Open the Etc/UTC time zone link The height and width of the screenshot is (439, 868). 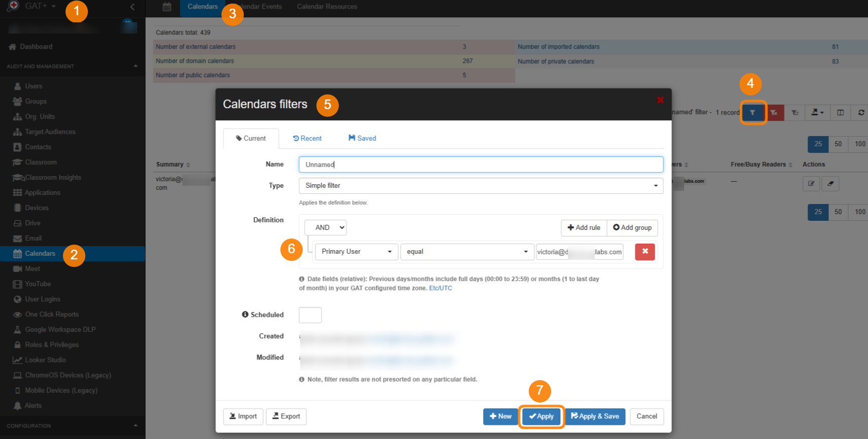440,288
